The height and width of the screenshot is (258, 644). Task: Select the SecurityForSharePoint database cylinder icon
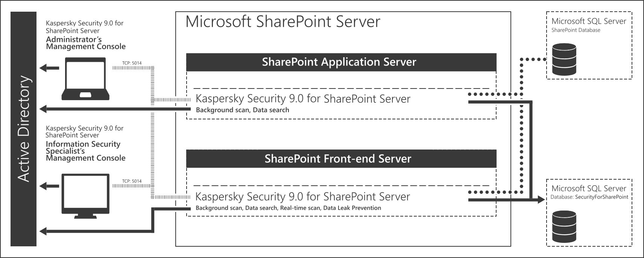tap(564, 226)
